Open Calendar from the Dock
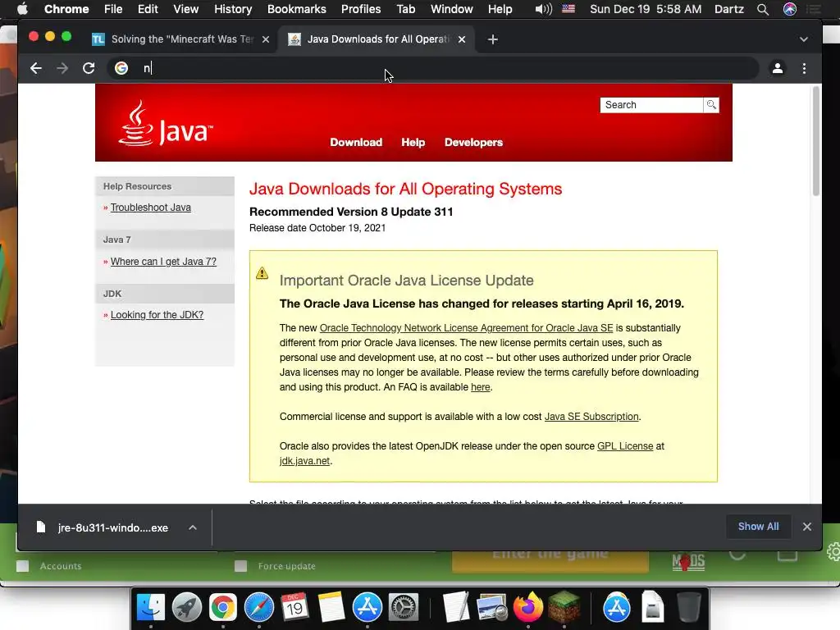 [294, 608]
